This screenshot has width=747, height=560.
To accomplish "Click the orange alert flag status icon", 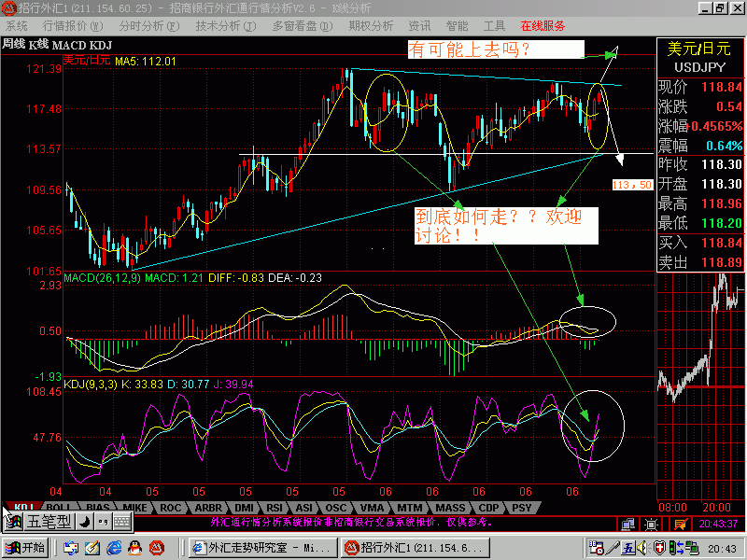I will (681, 524).
